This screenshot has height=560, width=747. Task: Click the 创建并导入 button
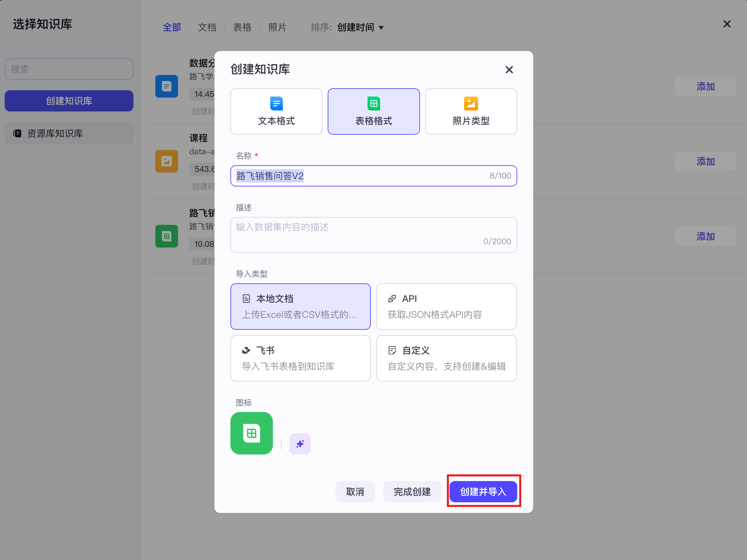point(483,491)
